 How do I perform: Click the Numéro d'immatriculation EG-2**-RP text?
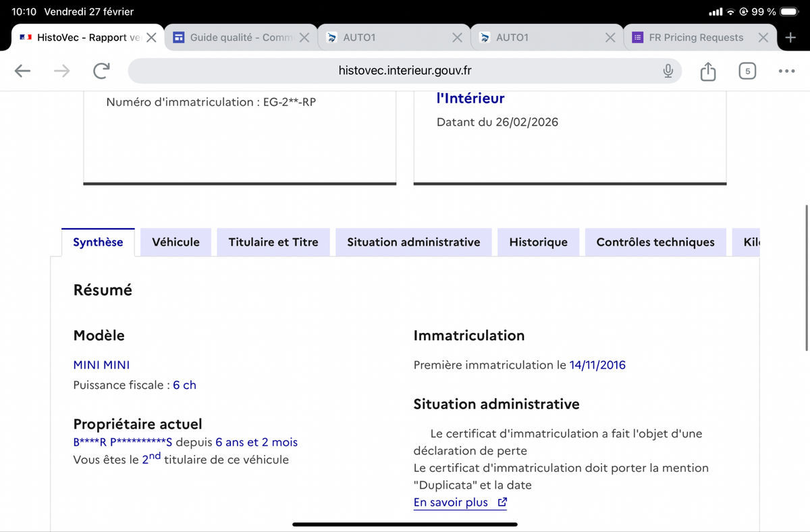211,103
